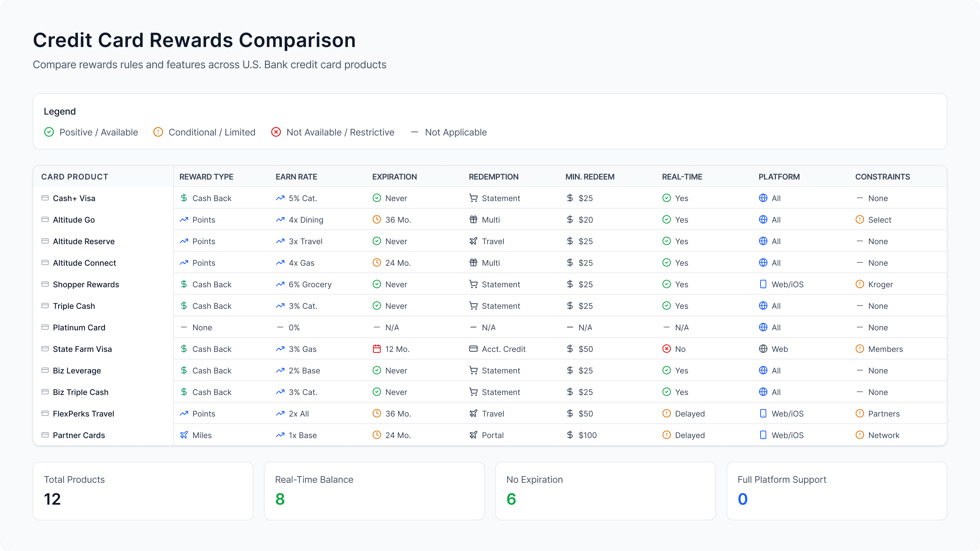Click the card icon beside Cash+ Visa
Viewport: 980px width, 551px height.
click(x=45, y=198)
